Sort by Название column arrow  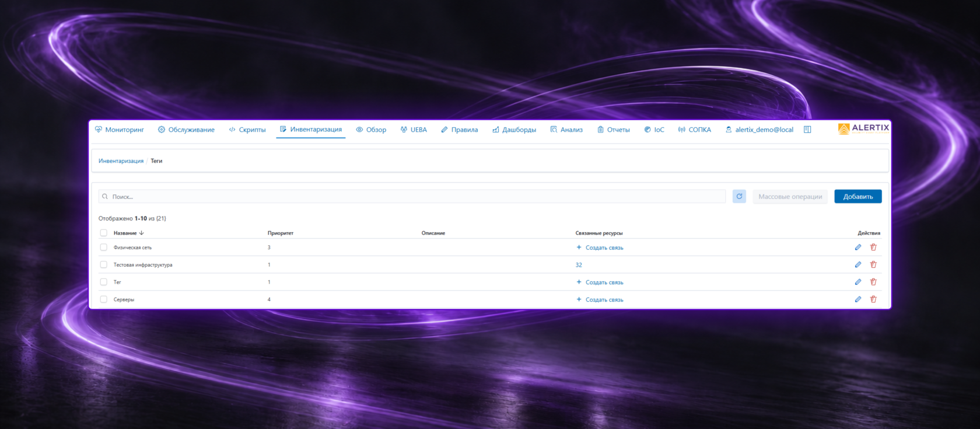point(142,233)
